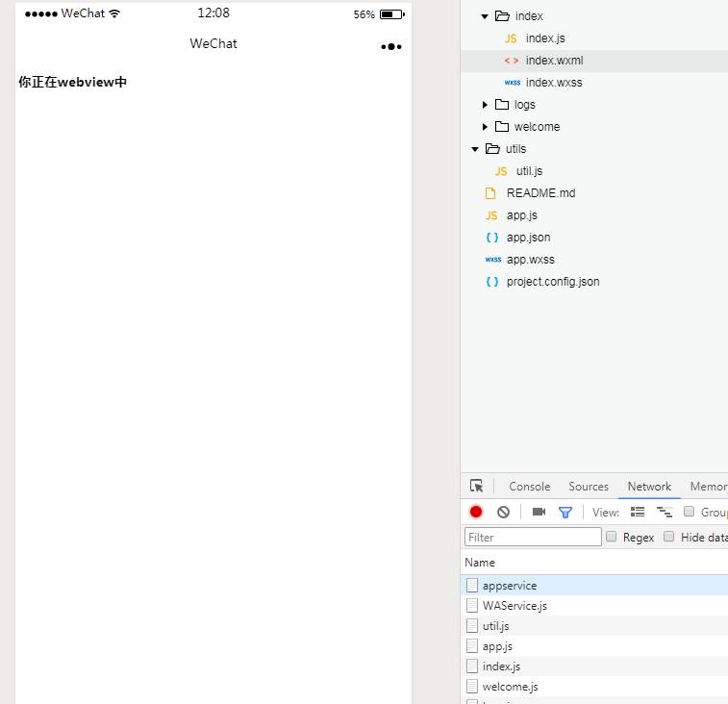Click the JS icon beside util.js in tree
The height and width of the screenshot is (704, 728).
coord(501,171)
